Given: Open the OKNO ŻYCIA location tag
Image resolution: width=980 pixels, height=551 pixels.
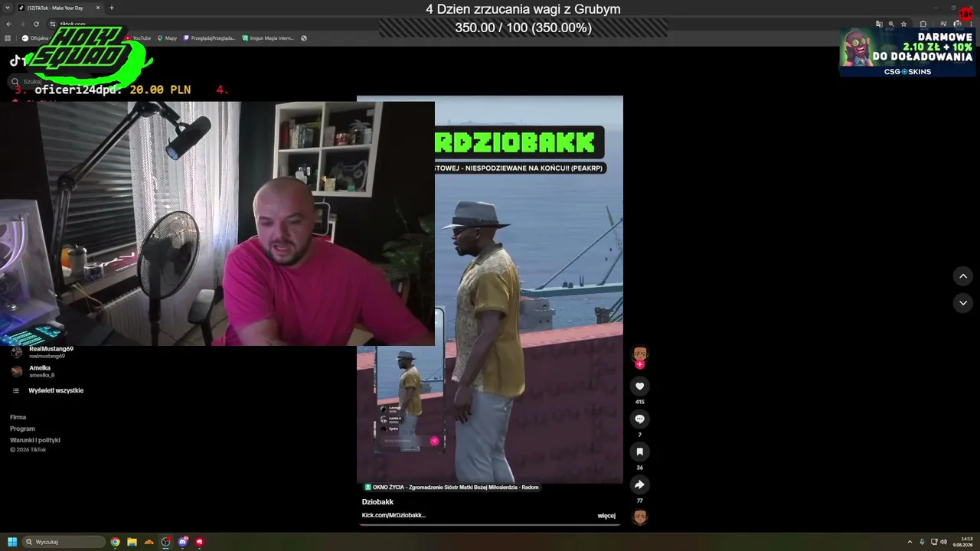Looking at the screenshot, I should 452,487.
